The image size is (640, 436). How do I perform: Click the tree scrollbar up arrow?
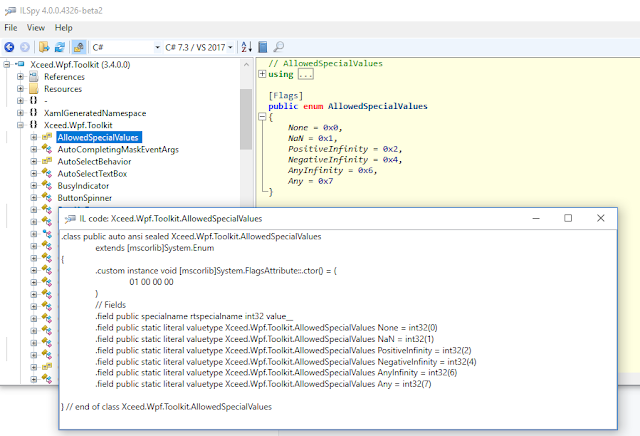[x=246, y=65]
